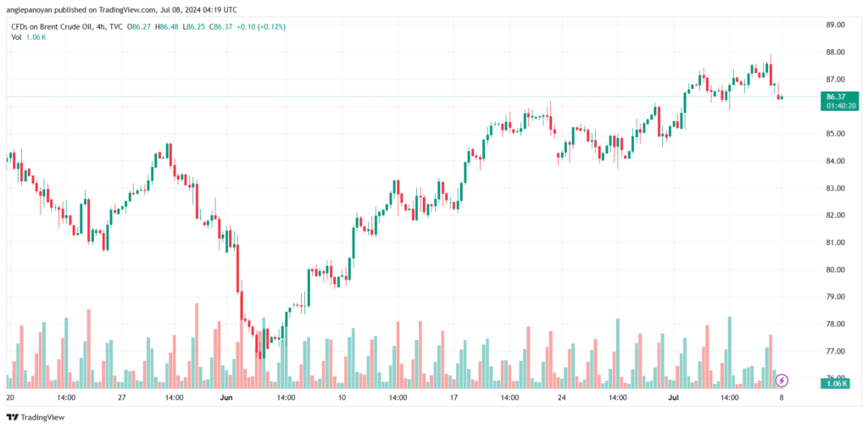Click the purple lightning bolt icon
The image size is (868, 428).
click(782, 381)
